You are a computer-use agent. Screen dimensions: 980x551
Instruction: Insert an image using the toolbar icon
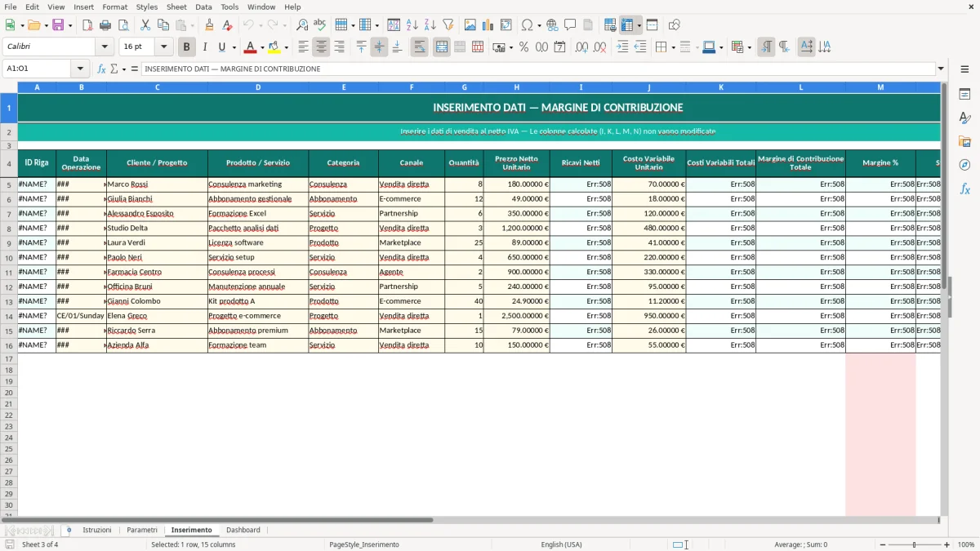click(x=470, y=24)
